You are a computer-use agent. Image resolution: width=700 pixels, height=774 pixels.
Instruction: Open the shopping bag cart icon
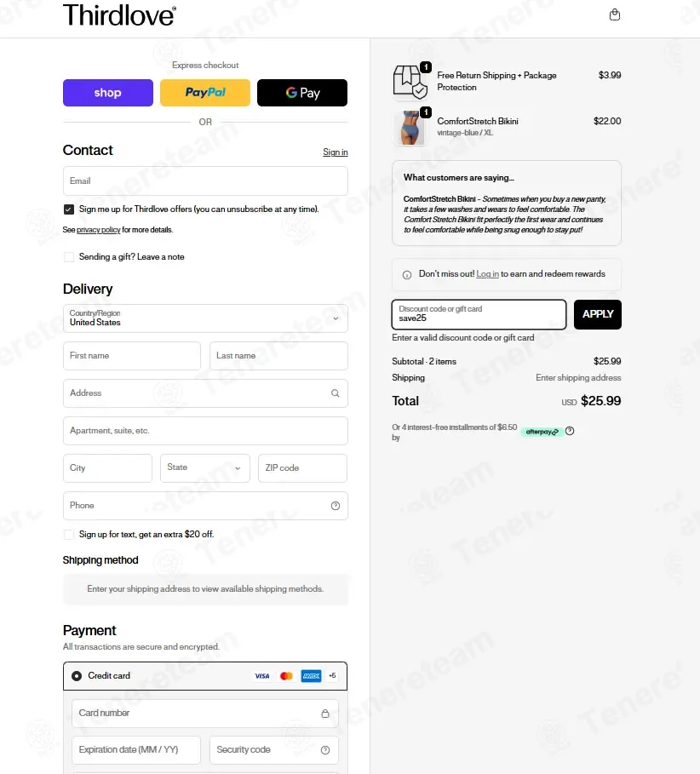point(615,14)
